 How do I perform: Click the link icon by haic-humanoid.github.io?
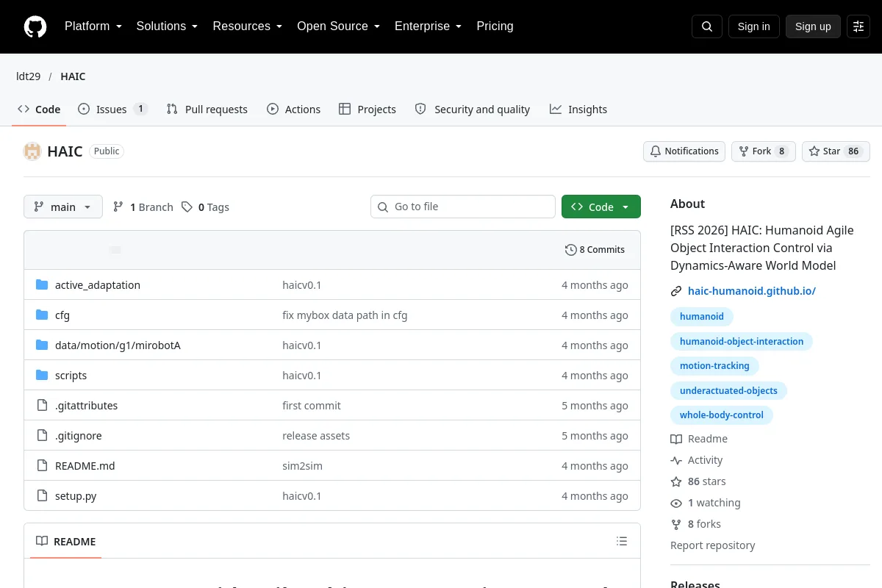pyautogui.click(x=676, y=291)
